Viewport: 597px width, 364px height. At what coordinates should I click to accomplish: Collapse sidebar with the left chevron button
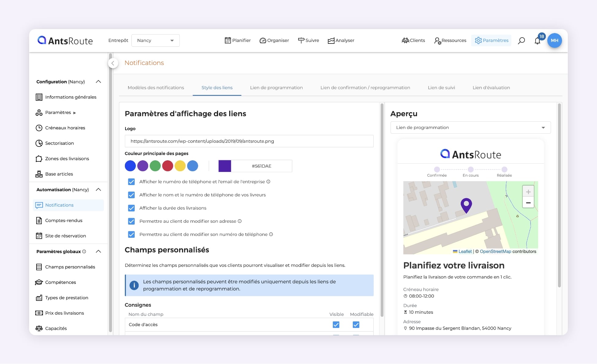(113, 63)
